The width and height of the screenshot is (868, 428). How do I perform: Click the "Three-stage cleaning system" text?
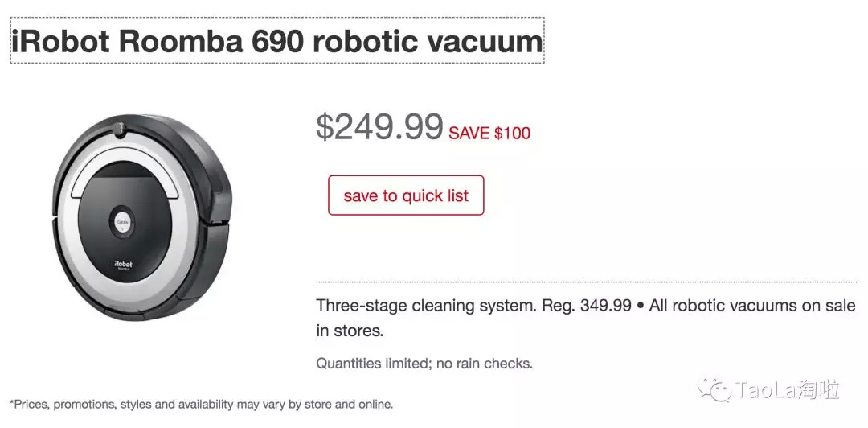(x=425, y=306)
